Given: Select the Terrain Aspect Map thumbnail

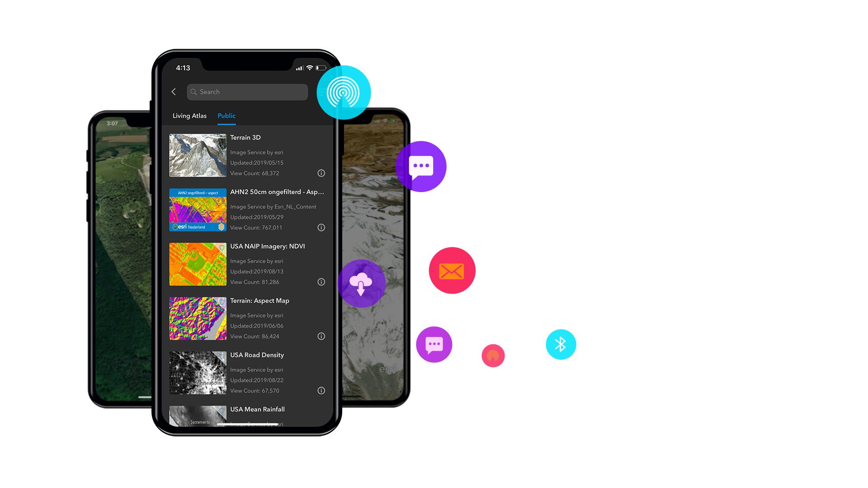Looking at the screenshot, I should click(x=198, y=318).
